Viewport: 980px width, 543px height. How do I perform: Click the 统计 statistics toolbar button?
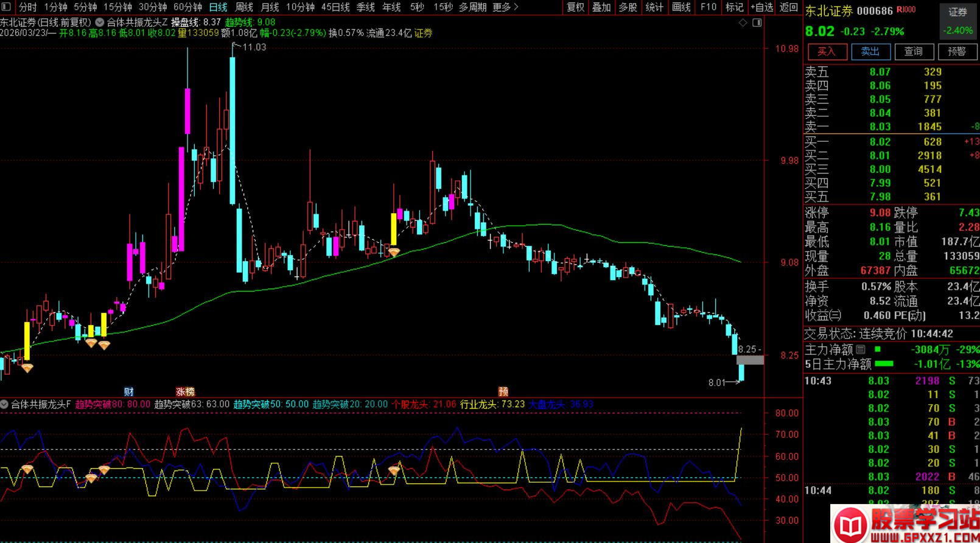654,7
